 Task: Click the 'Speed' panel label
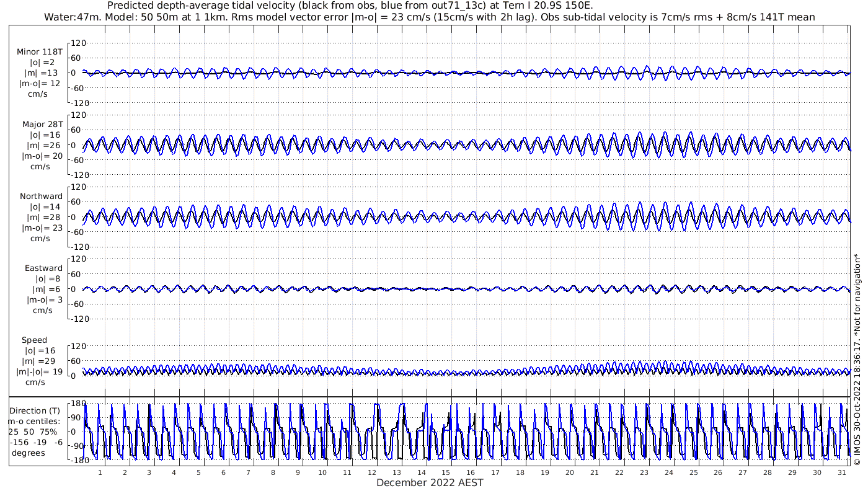(34, 340)
